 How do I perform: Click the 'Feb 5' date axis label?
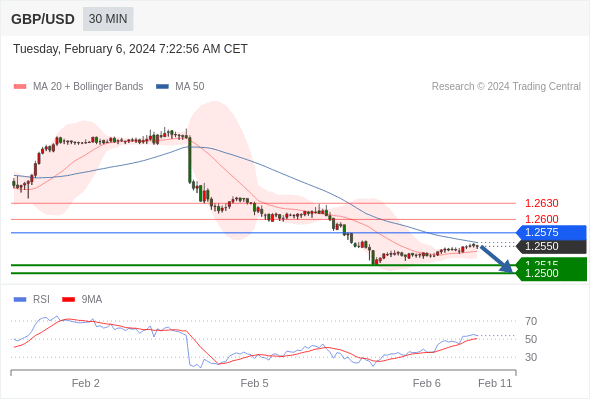(x=254, y=383)
